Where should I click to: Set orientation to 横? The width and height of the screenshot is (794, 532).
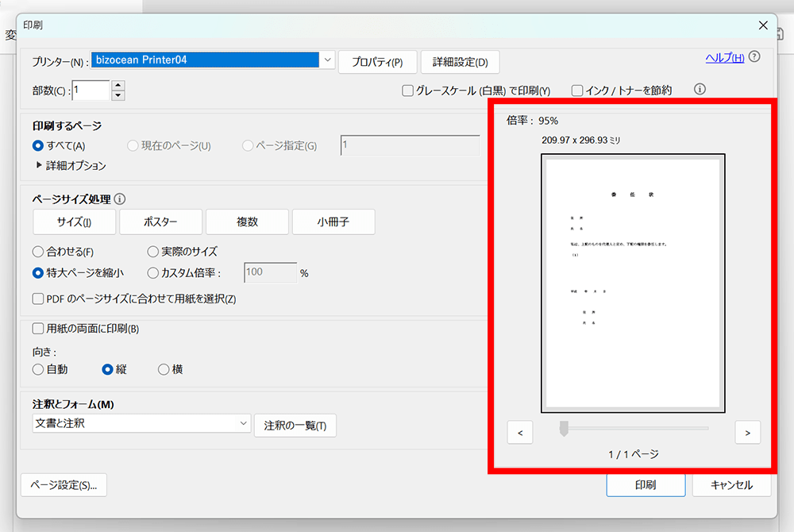coord(163,369)
